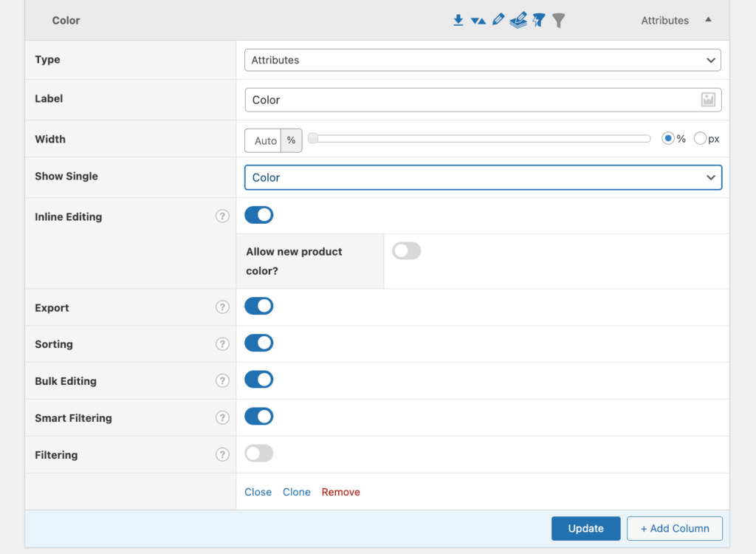The height and width of the screenshot is (554, 756).
Task: Click help icon beside Smart Filtering
Action: [x=222, y=418]
